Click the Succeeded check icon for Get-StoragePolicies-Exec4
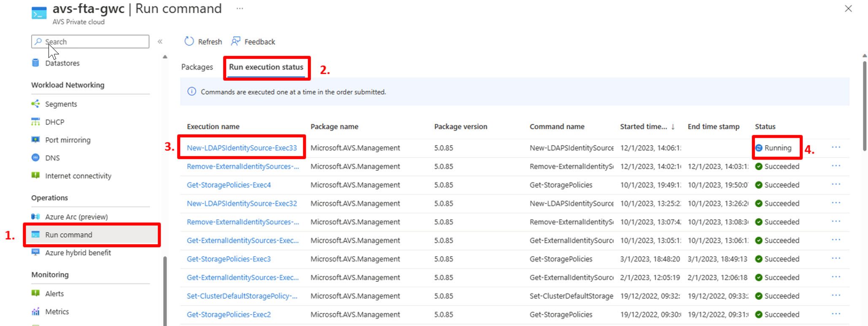The image size is (868, 326). click(x=759, y=185)
